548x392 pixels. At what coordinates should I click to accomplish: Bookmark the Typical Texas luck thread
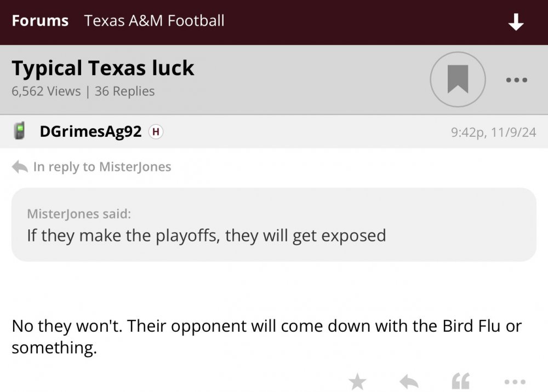458,79
